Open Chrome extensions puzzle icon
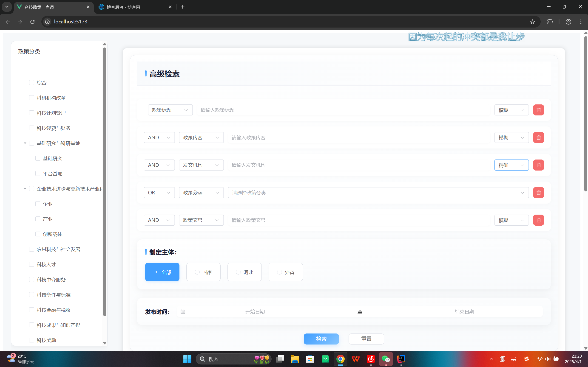The height and width of the screenshot is (367, 588). (x=550, y=22)
